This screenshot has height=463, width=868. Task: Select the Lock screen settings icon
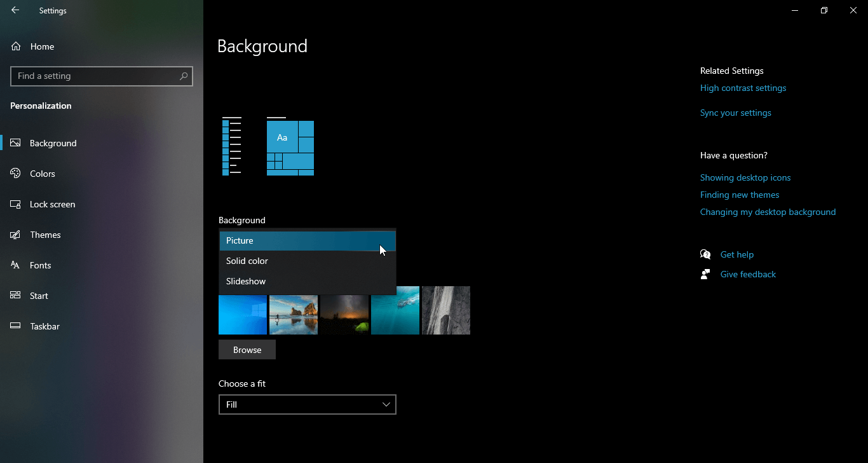click(x=15, y=204)
